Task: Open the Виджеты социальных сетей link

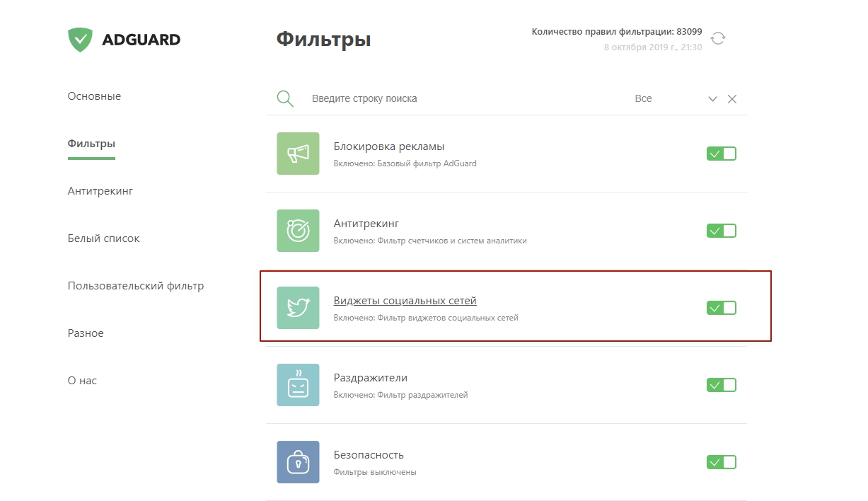Action: (405, 301)
